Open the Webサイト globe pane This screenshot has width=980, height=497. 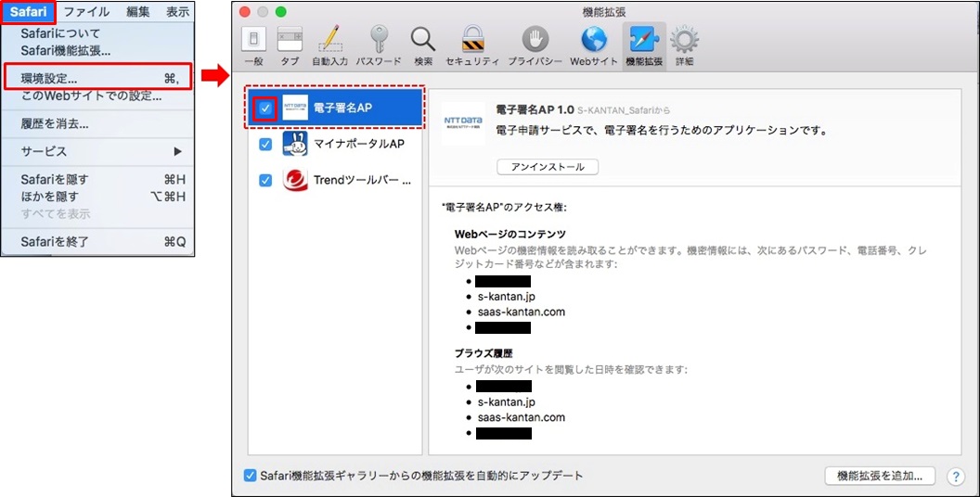593,45
